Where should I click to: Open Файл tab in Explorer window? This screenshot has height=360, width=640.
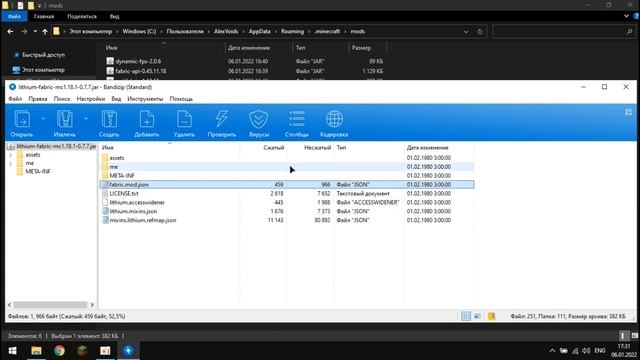14,16
